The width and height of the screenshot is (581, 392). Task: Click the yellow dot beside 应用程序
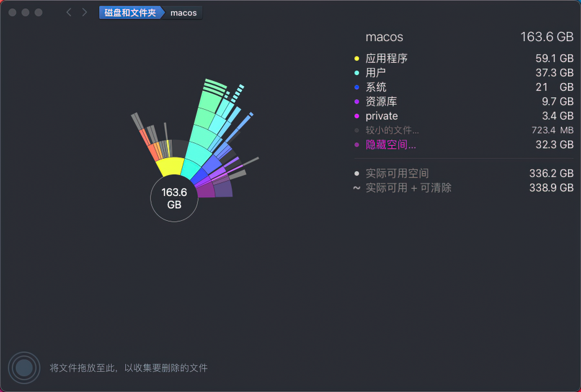pos(357,58)
